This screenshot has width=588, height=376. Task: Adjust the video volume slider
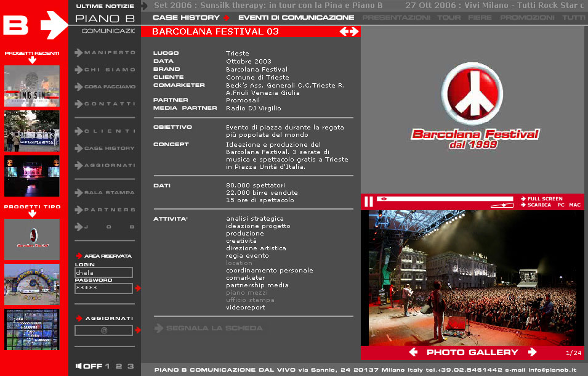(x=502, y=205)
